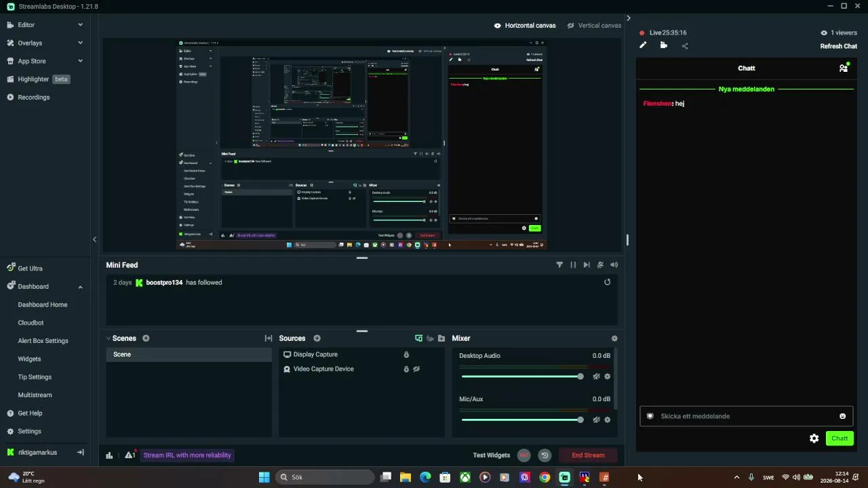This screenshot has width=868, height=488.
Task: Toggle horizontal display sources icon
Action: coord(418,338)
